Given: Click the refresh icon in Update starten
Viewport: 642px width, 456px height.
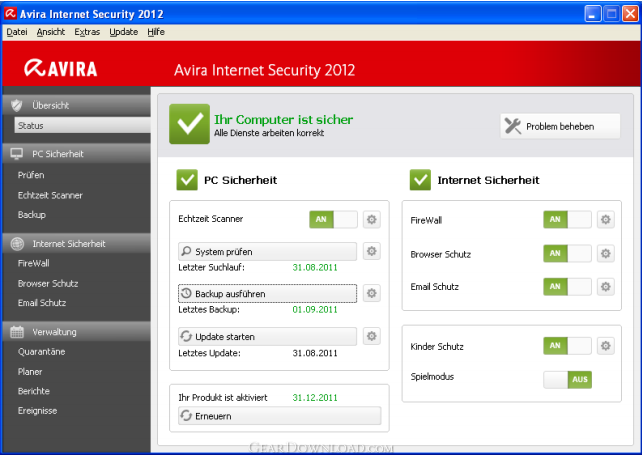Looking at the screenshot, I should point(186,336).
